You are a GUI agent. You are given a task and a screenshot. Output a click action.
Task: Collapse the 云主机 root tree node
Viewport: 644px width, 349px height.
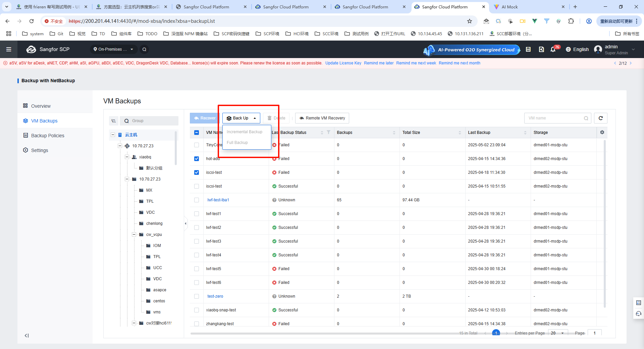(x=113, y=135)
